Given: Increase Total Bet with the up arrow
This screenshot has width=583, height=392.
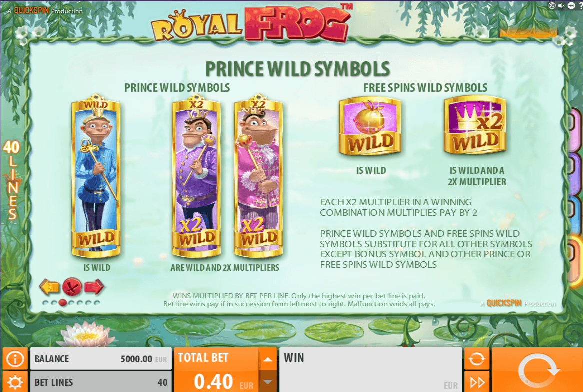Looking at the screenshot, I should point(267,359).
